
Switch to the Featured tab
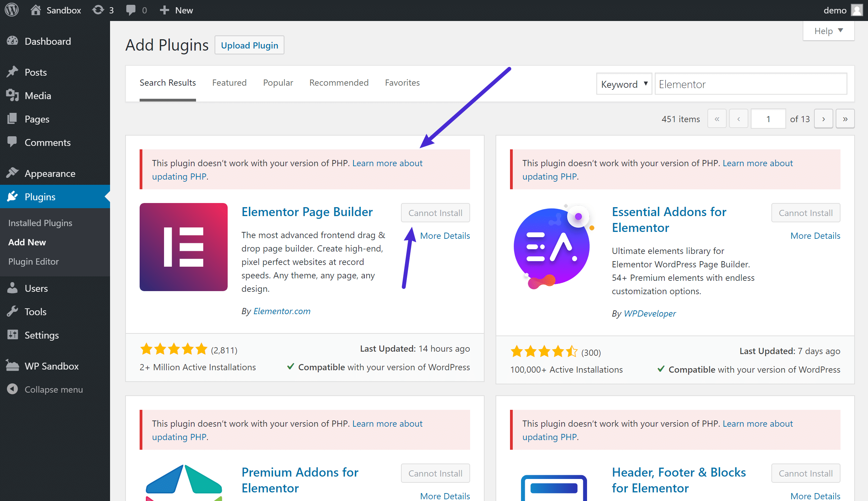[x=229, y=82]
